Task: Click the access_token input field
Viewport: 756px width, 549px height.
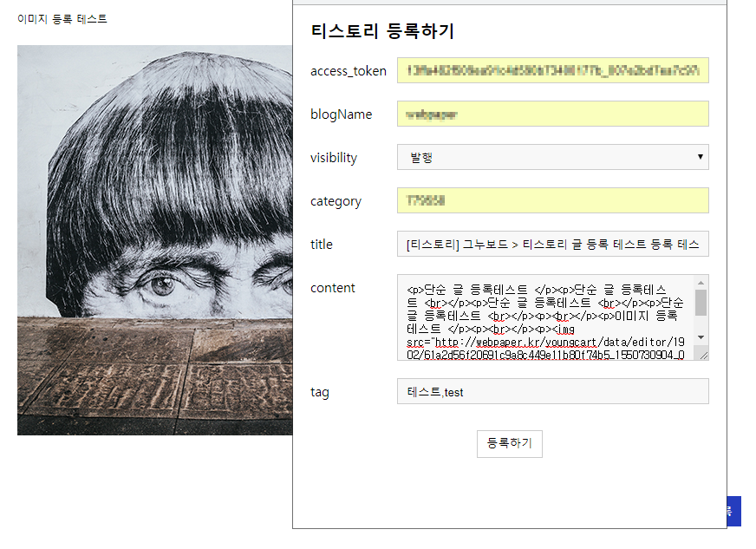Action: [552, 70]
